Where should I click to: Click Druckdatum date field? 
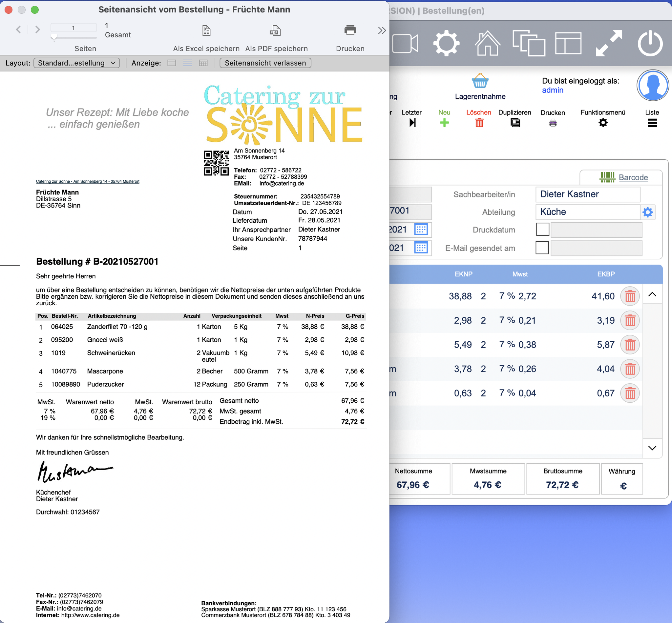pyautogui.click(x=596, y=230)
